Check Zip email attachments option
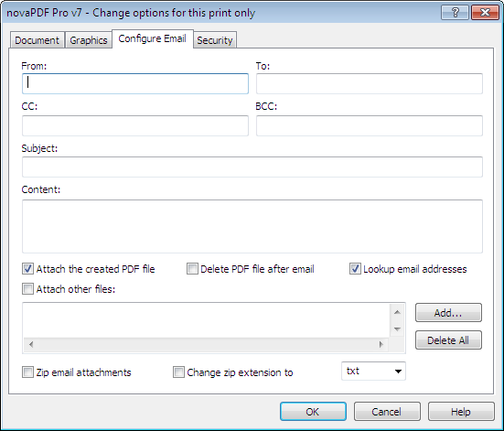Viewport: 504px width, 431px height. click(x=27, y=372)
